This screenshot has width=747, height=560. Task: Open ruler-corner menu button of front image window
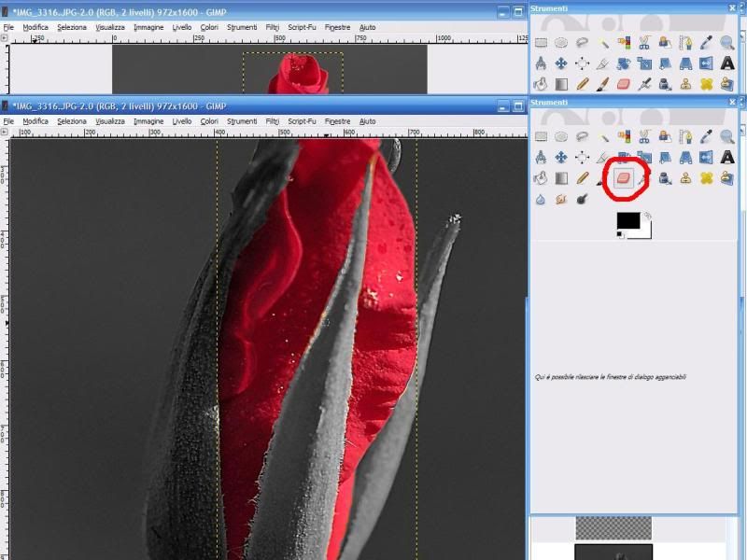5,132
